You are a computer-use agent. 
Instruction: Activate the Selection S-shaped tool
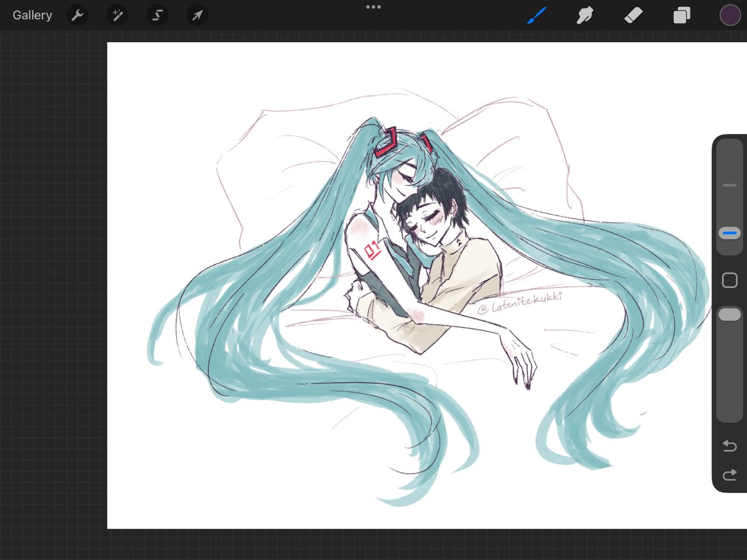coord(157,16)
